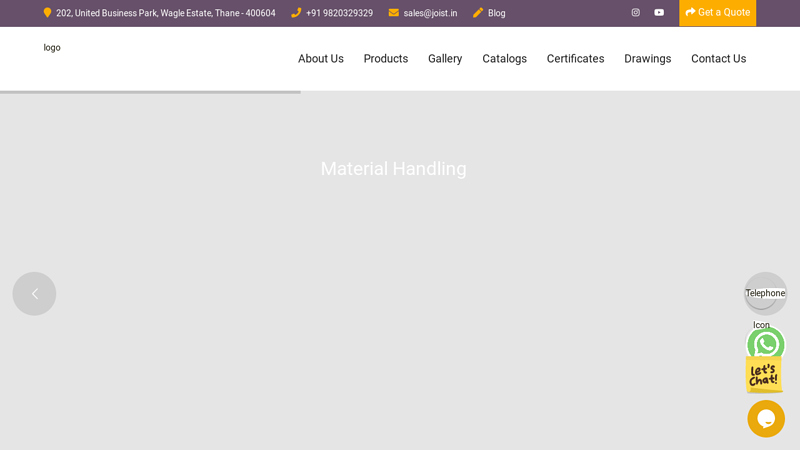Open the YouTube icon in top bar
The image size is (800, 450).
[x=659, y=12]
